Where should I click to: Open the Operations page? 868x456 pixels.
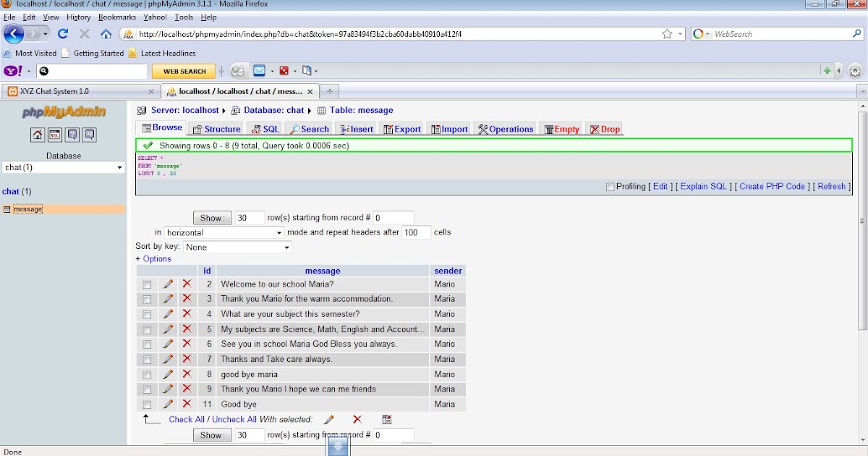(505, 128)
